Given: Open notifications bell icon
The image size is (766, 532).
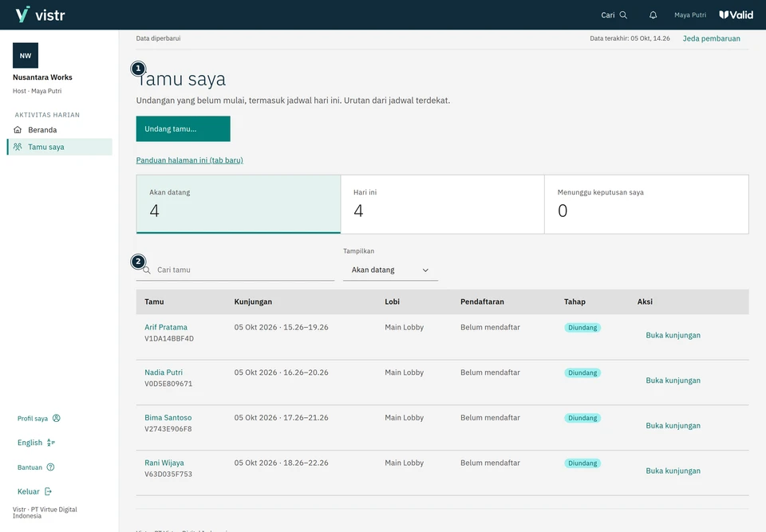Looking at the screenshot, I should coord(653,15).
